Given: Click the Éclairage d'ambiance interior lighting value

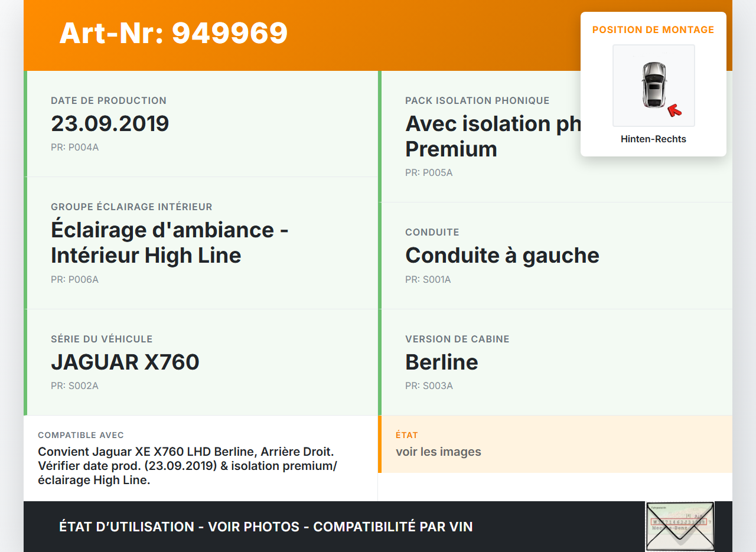Looking at the screenshot, I should click(170, 242).
